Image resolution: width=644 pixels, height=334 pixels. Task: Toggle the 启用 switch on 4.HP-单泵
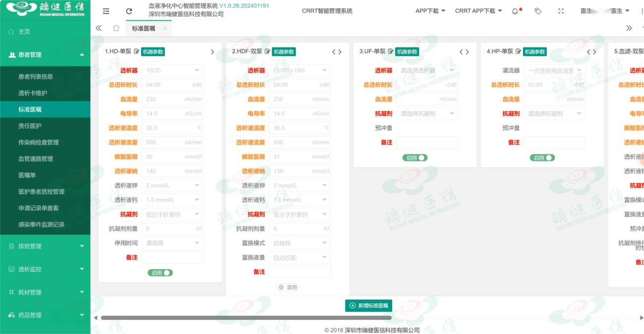coord(542,158)
